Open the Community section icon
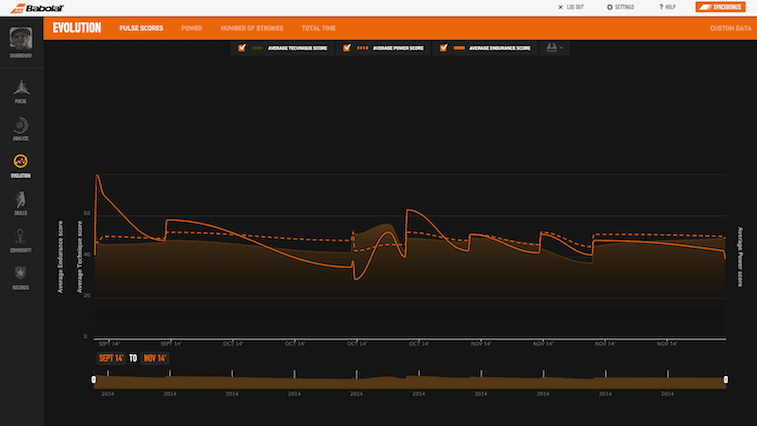 pyautogui.click(x=20, y=237)
